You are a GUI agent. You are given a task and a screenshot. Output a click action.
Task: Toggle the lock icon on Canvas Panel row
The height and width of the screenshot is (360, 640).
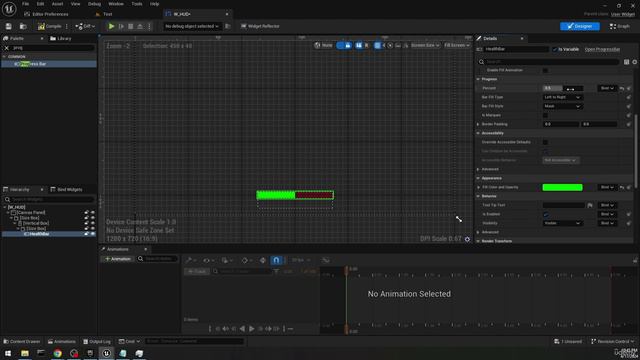click(x=86, y=212)
